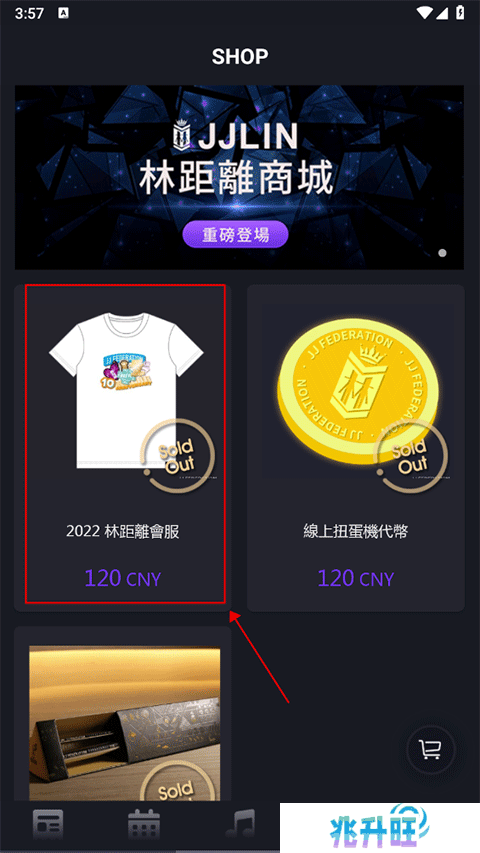Select the banner carousel dot indicator
This screenshot has width=480, height=853.
[442, 252]
